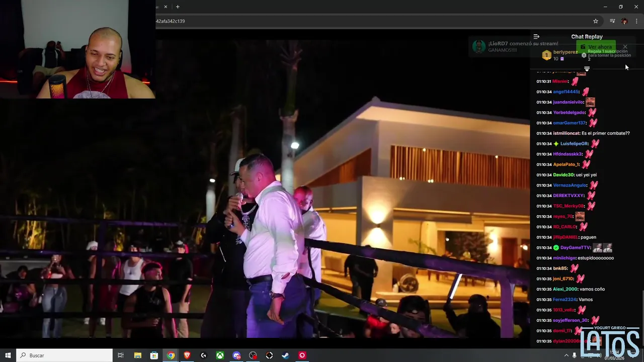Click the green star badge beside LuisfelipeGR

coord(556,144)
